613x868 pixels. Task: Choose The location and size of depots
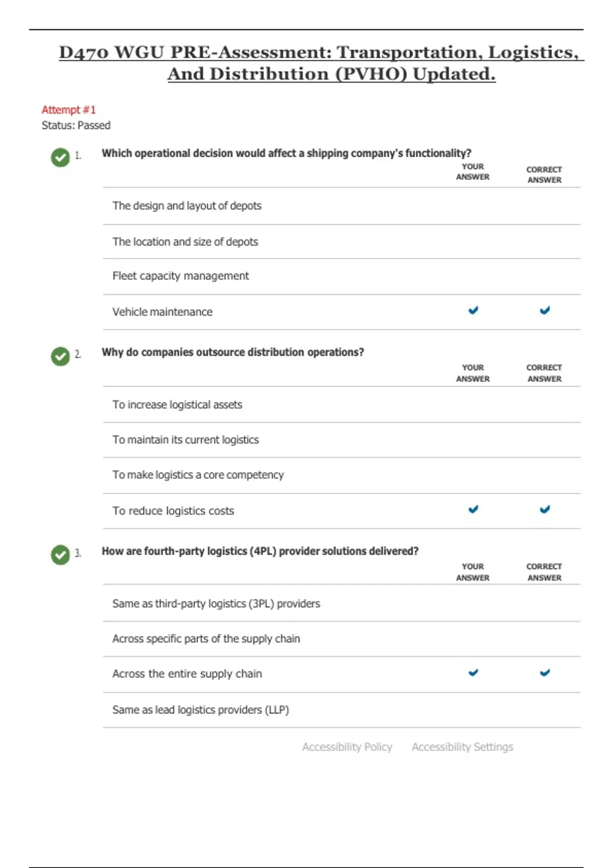click(x=185, y=242)
